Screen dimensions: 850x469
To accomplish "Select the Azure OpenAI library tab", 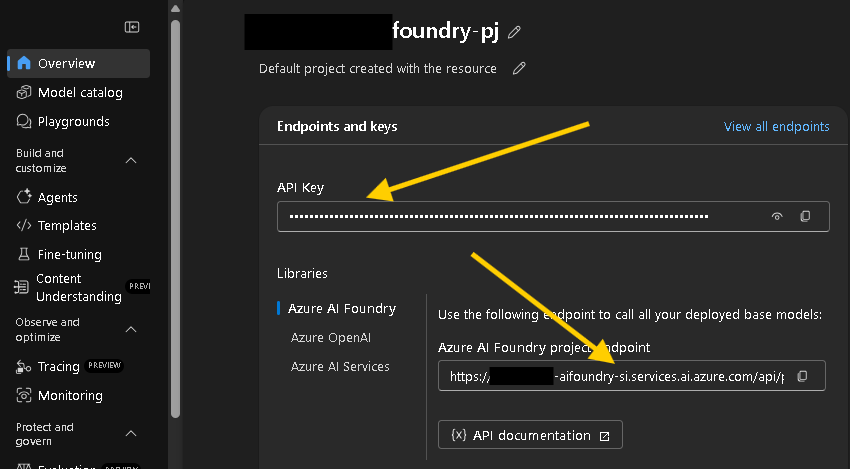I will pyautogui.click(x=331, y=337).
